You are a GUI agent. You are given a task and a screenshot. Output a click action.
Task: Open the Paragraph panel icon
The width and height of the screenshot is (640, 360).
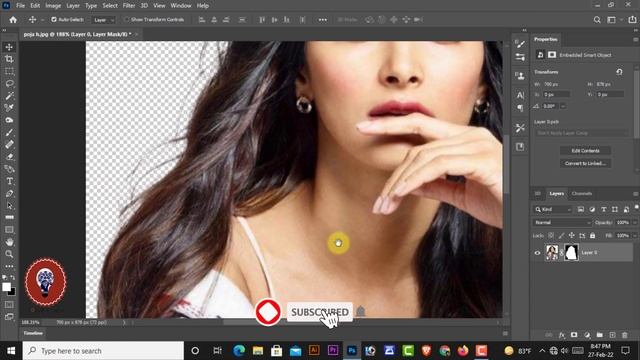tap(520, 108)
